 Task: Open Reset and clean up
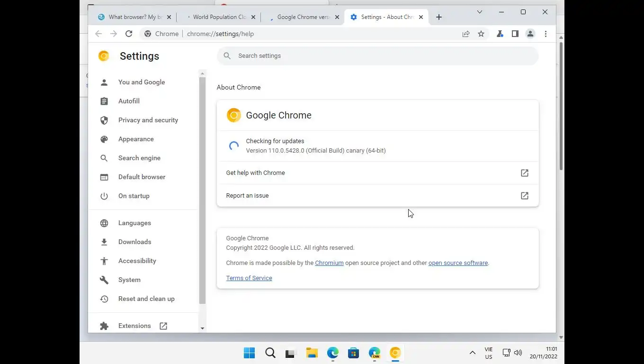(146, 299)
